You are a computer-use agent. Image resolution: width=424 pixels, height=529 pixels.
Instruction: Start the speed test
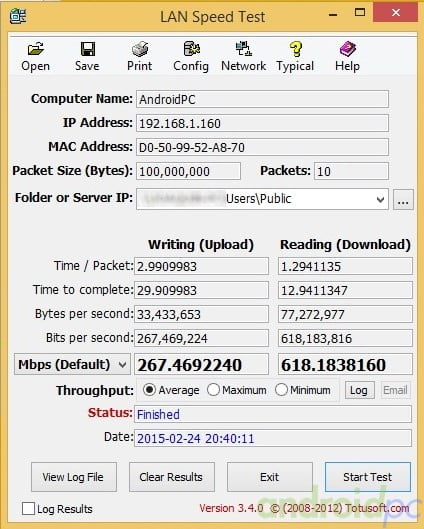click(x=368, y=477)
